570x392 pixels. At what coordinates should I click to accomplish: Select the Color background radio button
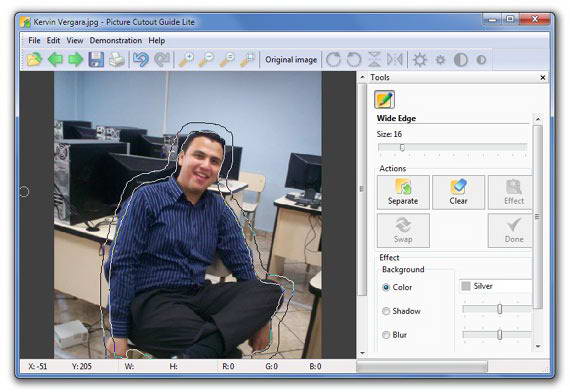click(x=386, y=287)
